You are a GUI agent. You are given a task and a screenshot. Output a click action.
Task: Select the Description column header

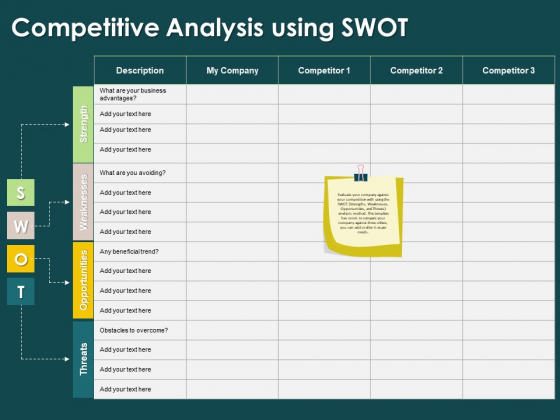[x=140, y=70]
